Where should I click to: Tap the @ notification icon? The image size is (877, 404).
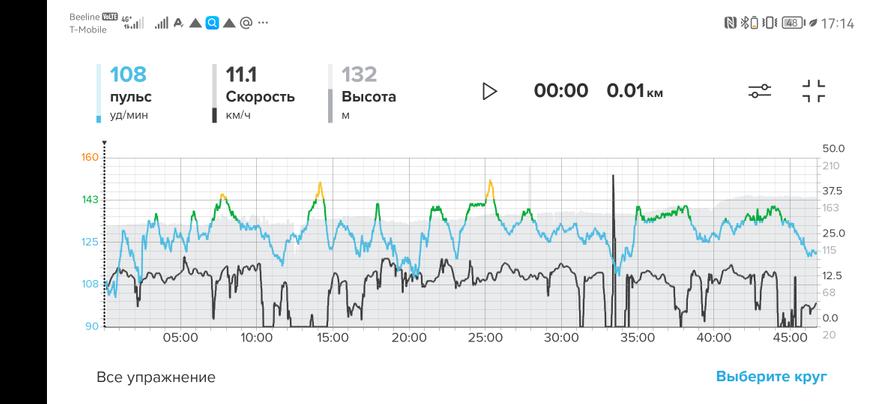tap(246, 23)
